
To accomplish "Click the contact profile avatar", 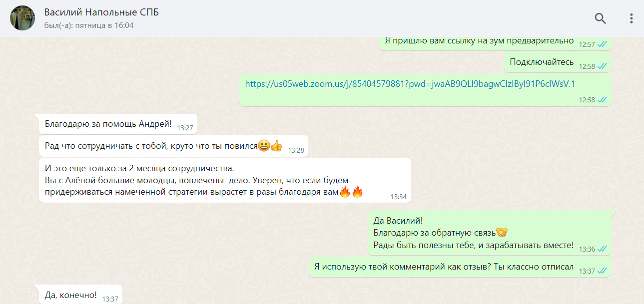I will tap(22, 18).
